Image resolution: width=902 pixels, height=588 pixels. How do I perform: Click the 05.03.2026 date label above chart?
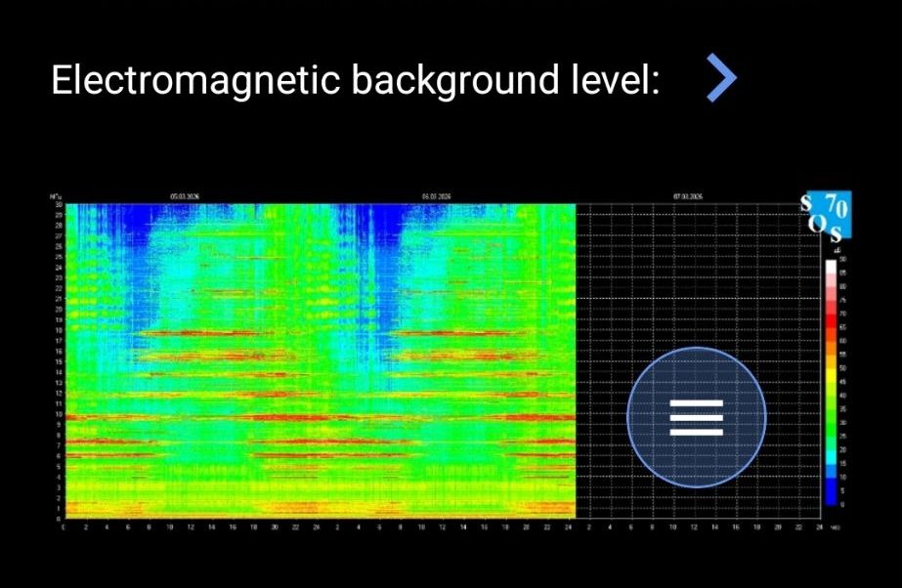pos(184,196)
